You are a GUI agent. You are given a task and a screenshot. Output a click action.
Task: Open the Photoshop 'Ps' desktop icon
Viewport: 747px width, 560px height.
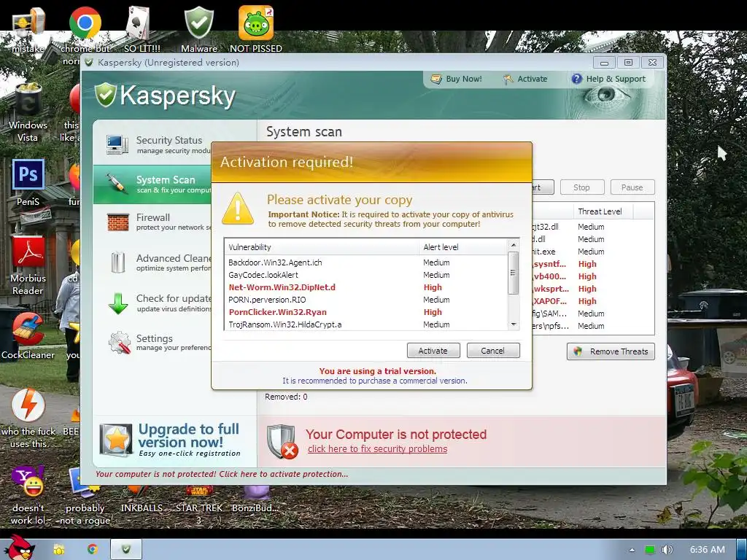point(28,175)
